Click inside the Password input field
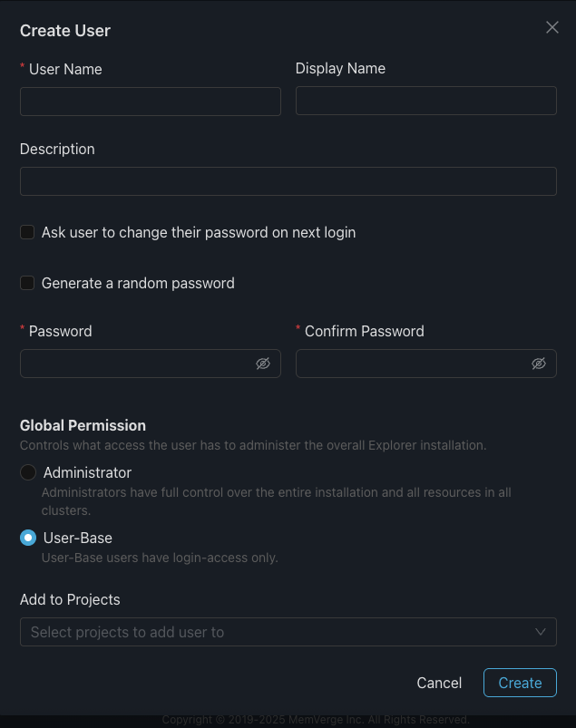 (136, 364)
